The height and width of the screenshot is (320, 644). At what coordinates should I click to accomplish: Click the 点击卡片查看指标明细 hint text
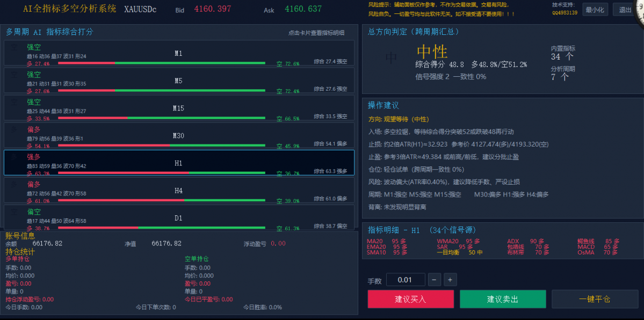click(316, 33)
